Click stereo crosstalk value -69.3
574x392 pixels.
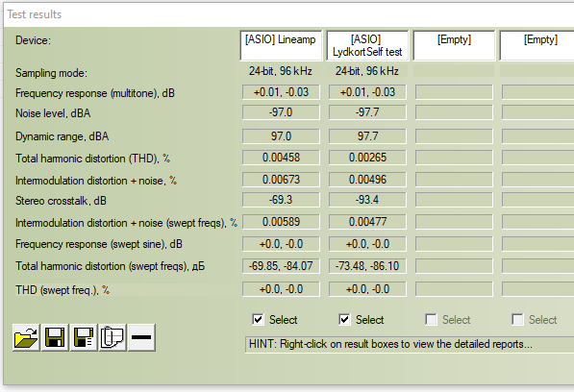tap(281, 200)
